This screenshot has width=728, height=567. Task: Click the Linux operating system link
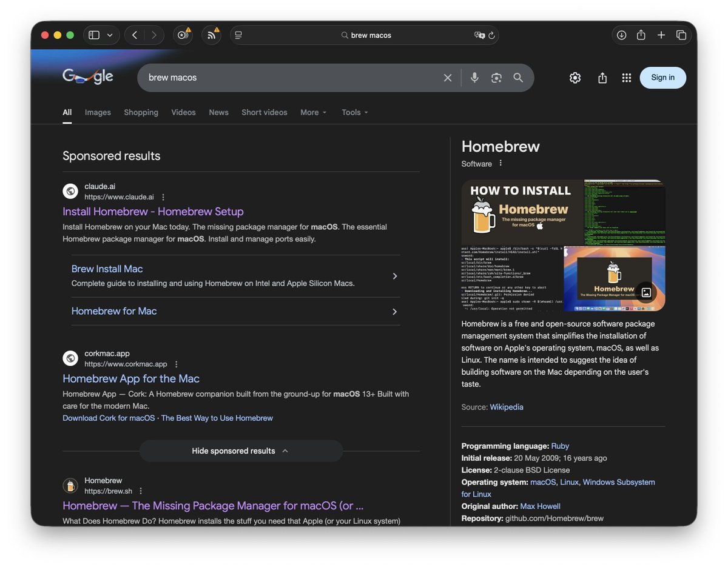(569, 482)
